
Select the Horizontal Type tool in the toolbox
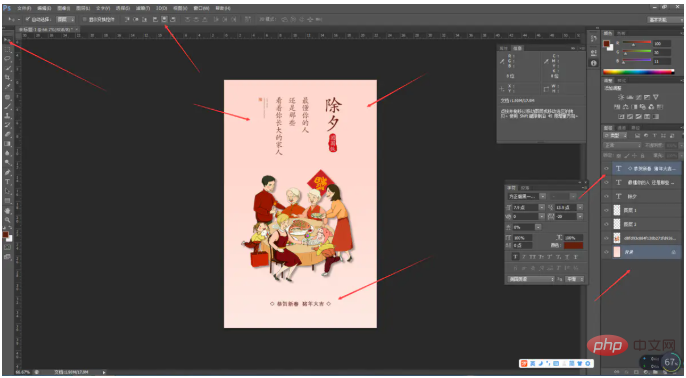tap(7, 182)
